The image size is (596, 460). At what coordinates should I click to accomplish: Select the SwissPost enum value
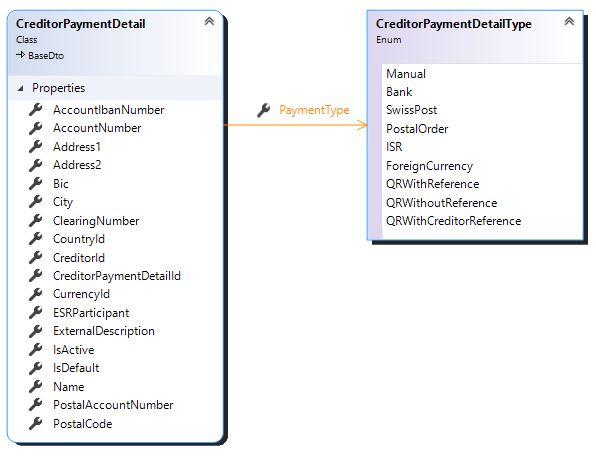click(412, 110)
